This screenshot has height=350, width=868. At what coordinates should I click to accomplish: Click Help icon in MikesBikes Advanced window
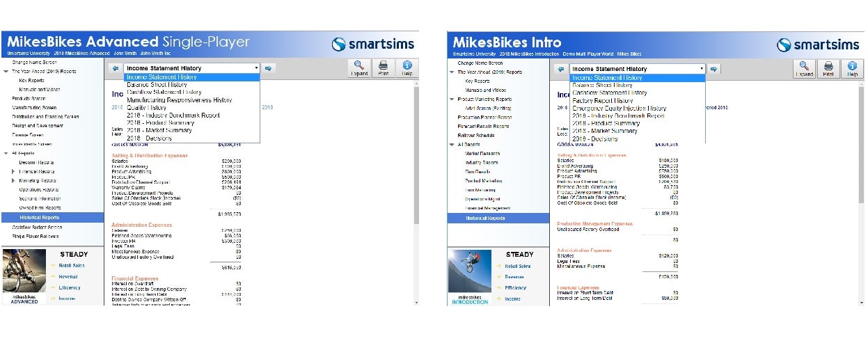pyautogui.click(x=407, y=68)
